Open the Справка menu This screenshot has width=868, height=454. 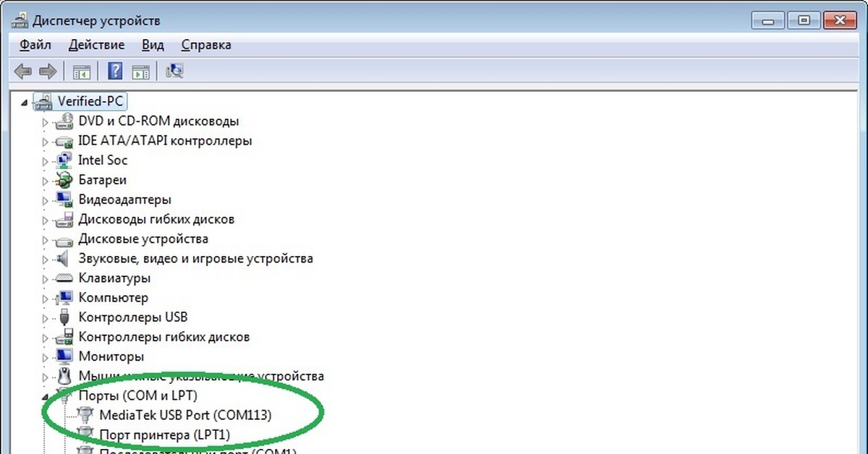click(206, 45)
